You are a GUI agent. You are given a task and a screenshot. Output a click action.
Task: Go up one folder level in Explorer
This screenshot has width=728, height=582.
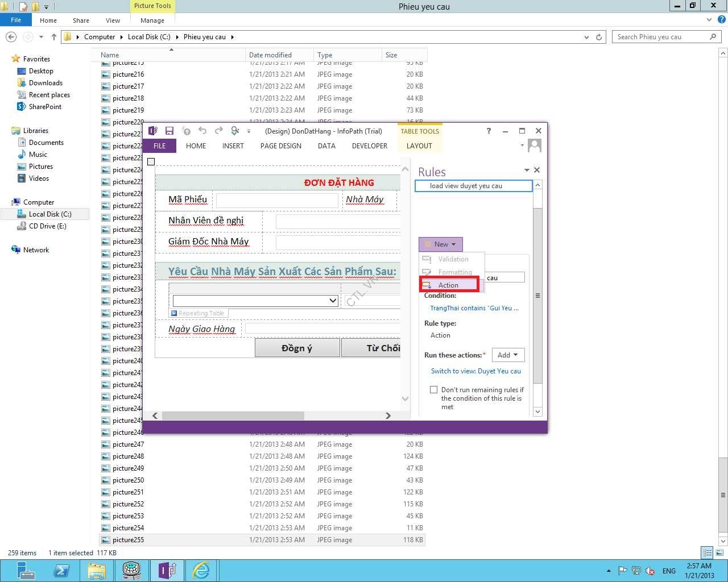point(54,37)
